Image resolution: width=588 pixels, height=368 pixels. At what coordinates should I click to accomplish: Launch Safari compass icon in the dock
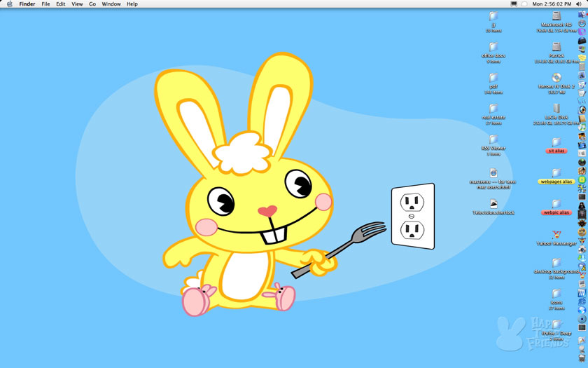pos(582,23)
